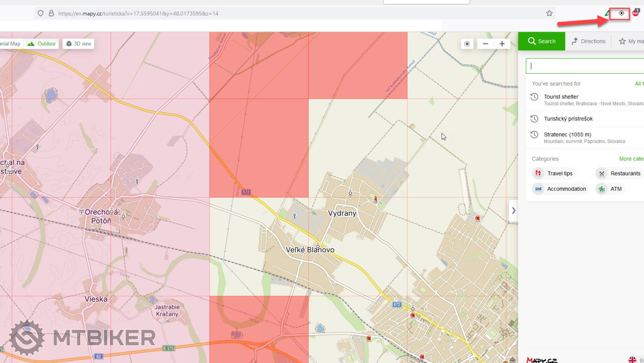Enable the 3D view mode
This screenshot has width=644, height=363.
point(78,44)
